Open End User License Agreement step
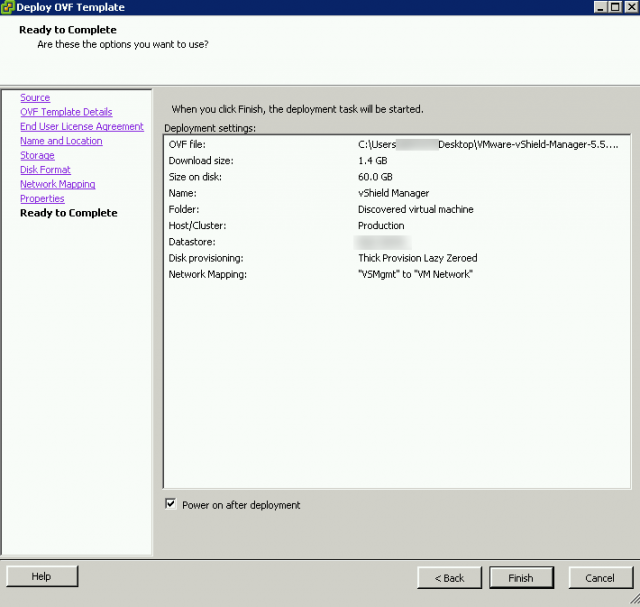Screen dimensions: 640x607 click(x=82, y=127)
